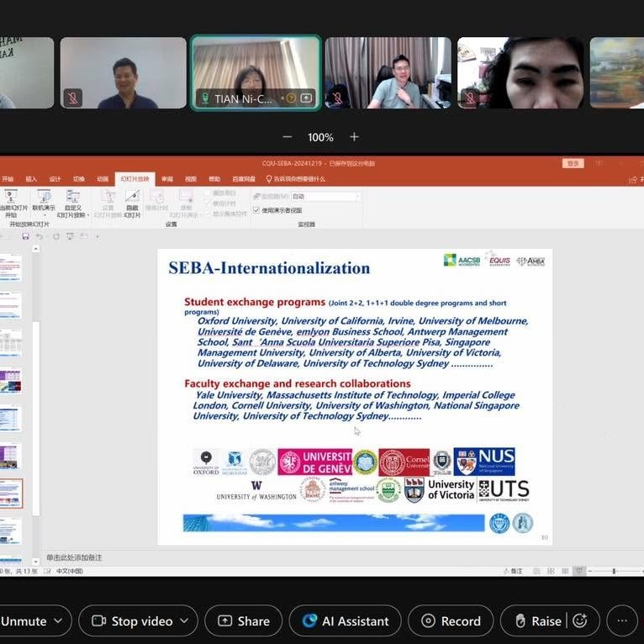
Task: Open the more options ellipsis menu
Action: [621, 620]
